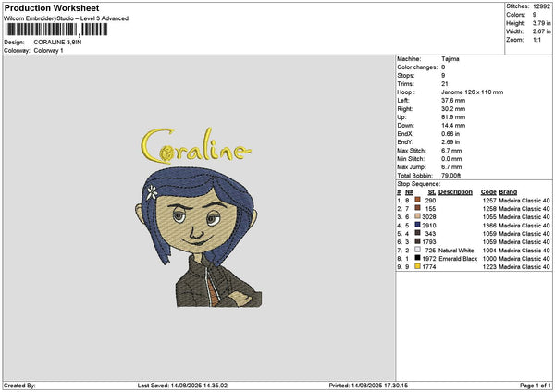Click the yellow Coraline lettering in design
Image resolution: width=555 pixels, height=392 pixels.
click(x=196, y=146)
